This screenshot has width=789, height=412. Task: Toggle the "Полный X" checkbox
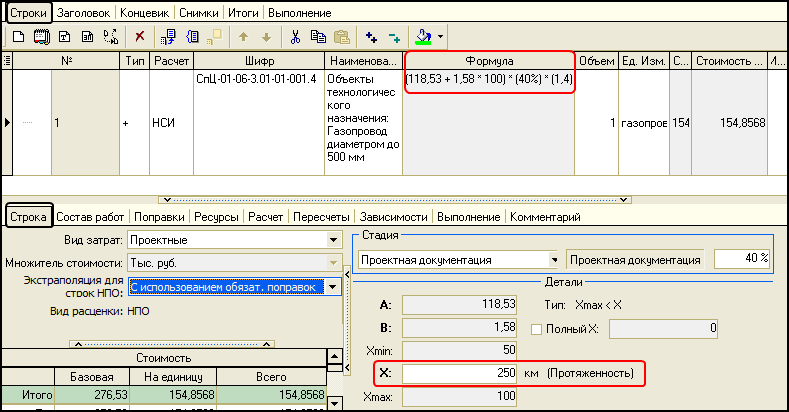pos(536,327)
